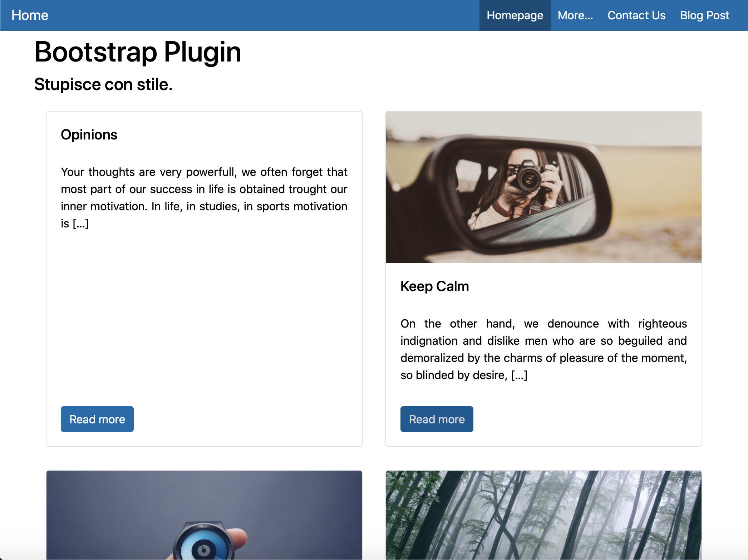Image resolution: width=748 pixels, height=560 pixels.
Task: Click the [...] ending the Keep Calm excerpt
Action: pyautogui.click(x=519, y=375)
